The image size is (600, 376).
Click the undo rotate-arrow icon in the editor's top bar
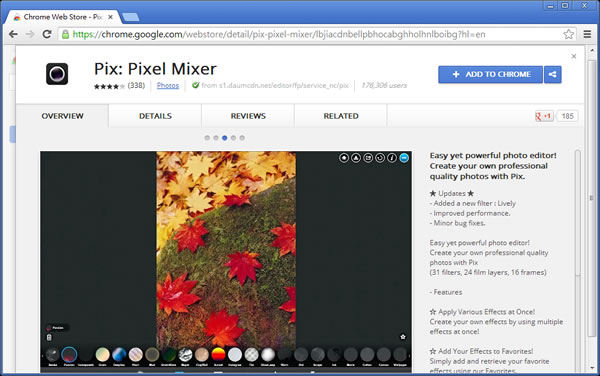(380, 158)
